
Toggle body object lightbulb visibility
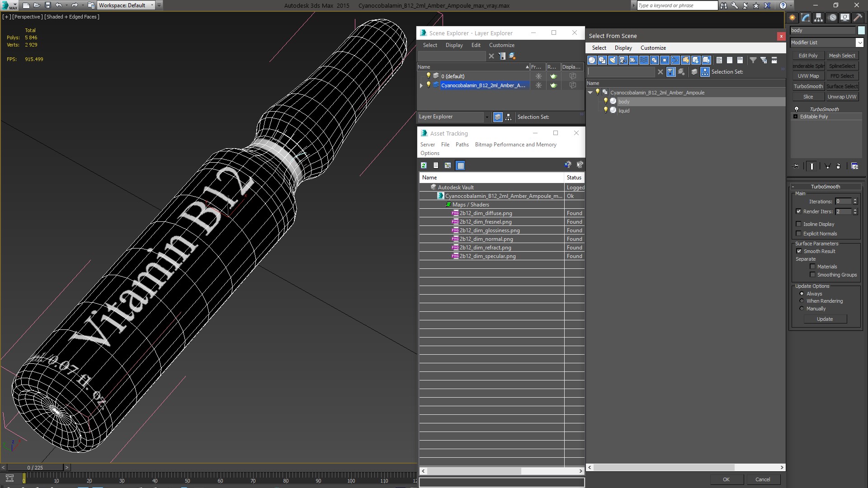[x=606, y=101]
